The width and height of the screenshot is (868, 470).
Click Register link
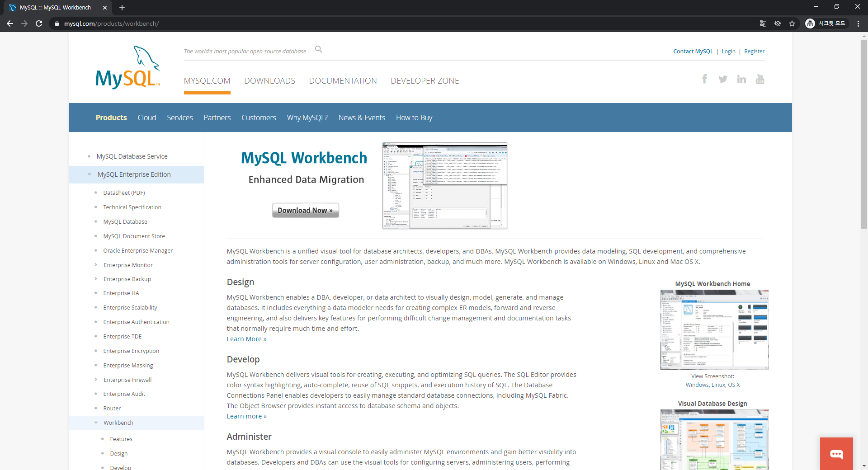(x=754, y=51)
